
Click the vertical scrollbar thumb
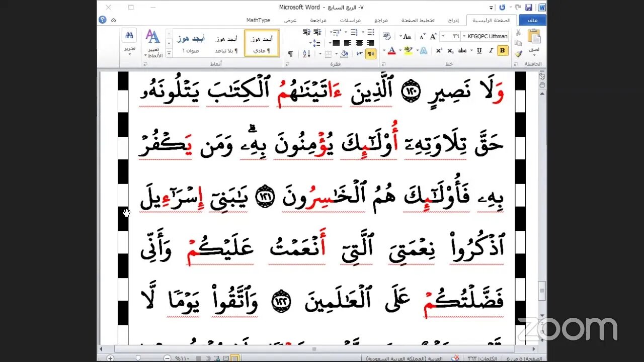pos(542,290)
